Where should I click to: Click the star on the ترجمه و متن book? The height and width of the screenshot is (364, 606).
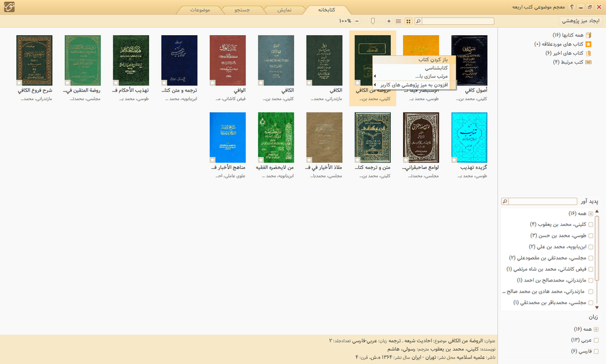click(164, 83)
